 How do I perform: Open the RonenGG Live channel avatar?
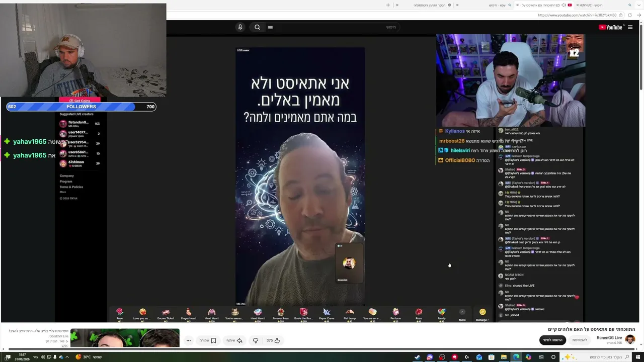tap(630, 339)
